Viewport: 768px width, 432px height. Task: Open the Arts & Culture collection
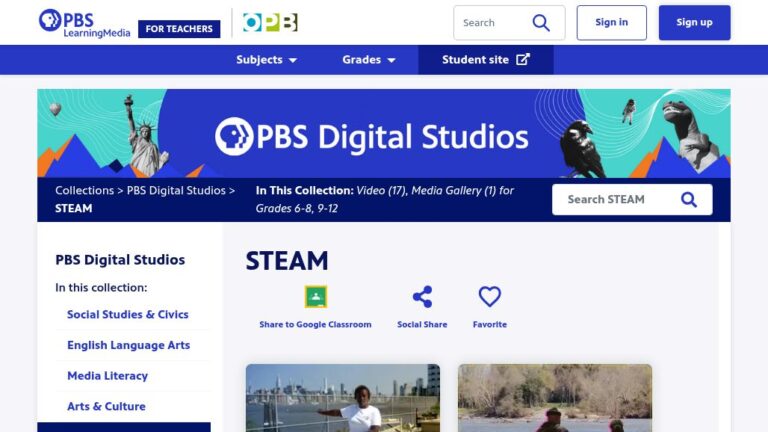click(x=106, y=407)
